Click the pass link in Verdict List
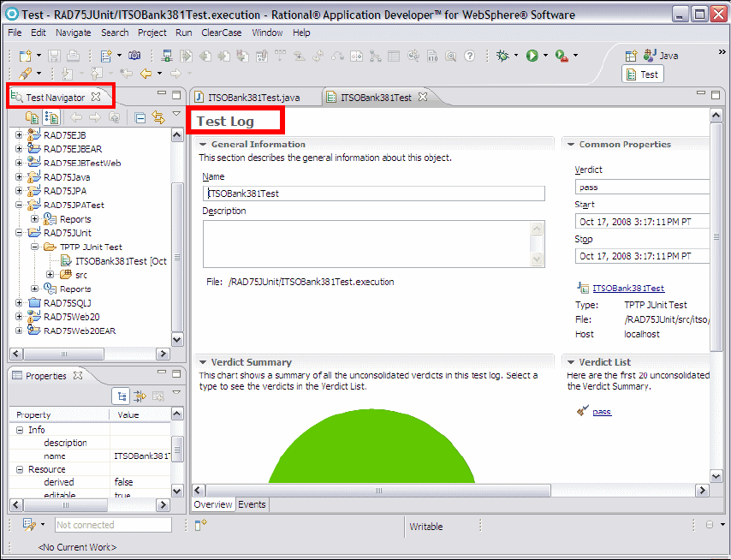 click(x=602, y=412)
